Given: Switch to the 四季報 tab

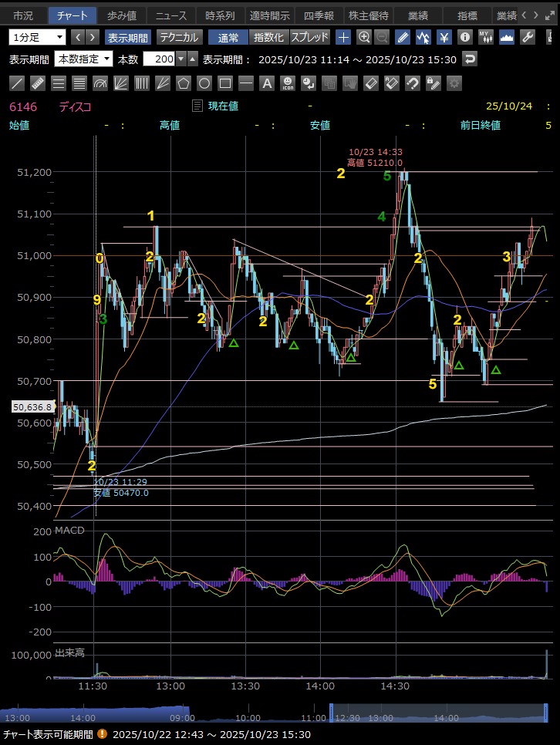Looking at the screenshot, I should (x=319, y=15).
